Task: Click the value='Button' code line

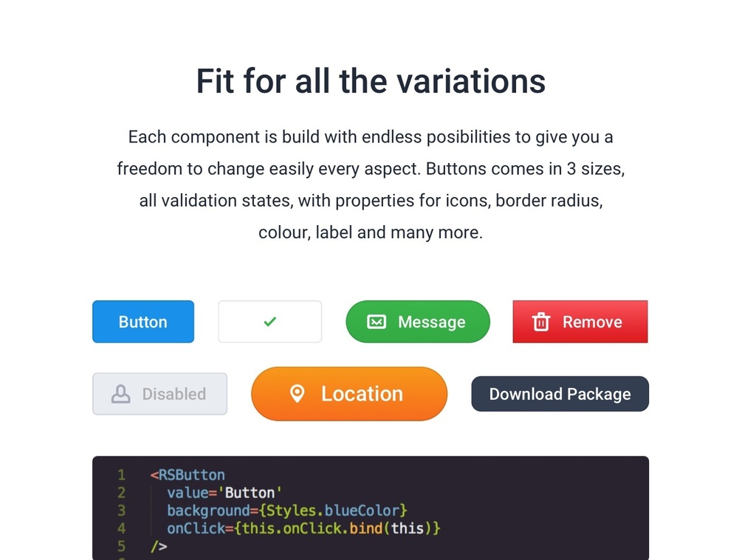Action: click(225, 492)
